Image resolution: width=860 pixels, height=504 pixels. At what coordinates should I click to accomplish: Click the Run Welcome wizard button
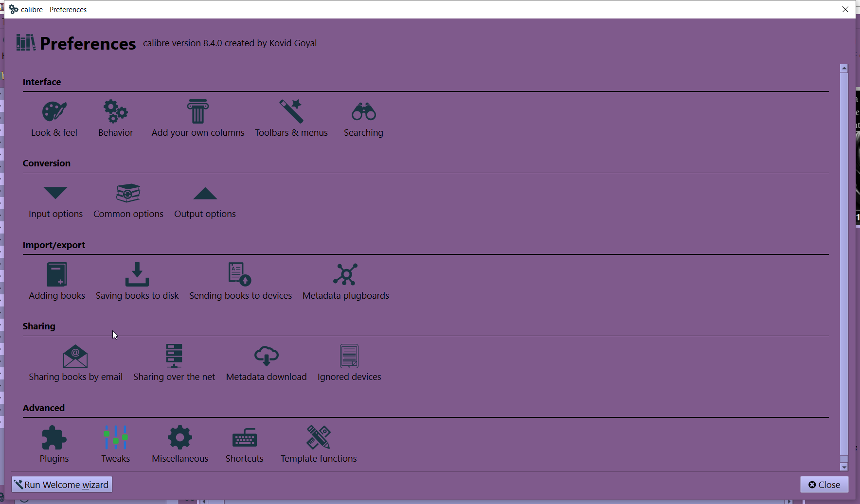pyautogui.click(x=62, y=485)
